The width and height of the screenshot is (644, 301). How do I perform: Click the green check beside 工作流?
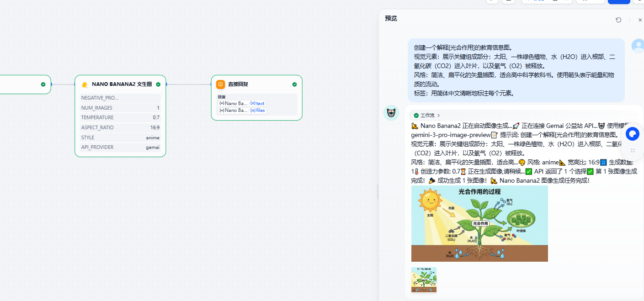[x=416, y=116]
